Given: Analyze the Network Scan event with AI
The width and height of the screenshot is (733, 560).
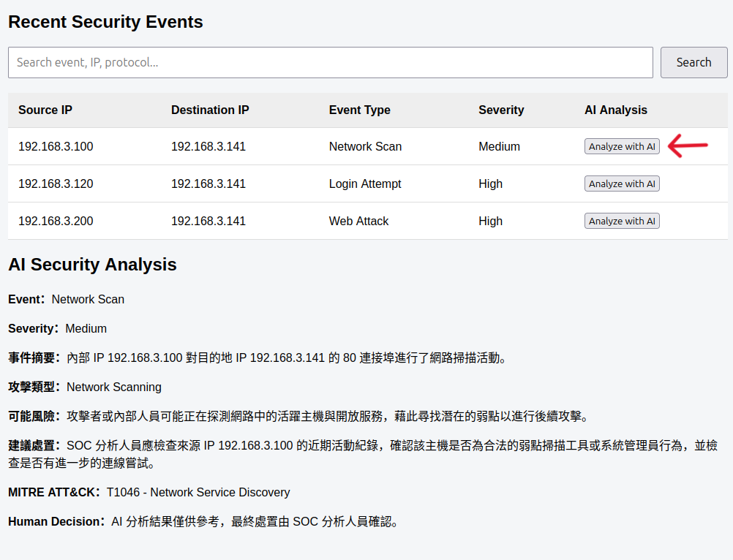Looking at the screenshot, I should click(622, 146).
